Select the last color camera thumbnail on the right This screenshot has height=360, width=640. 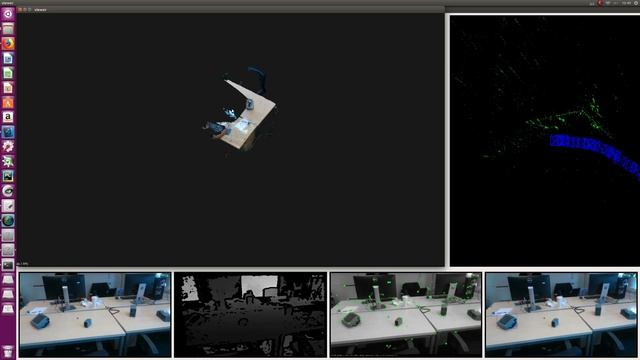[x=561, y=315]
